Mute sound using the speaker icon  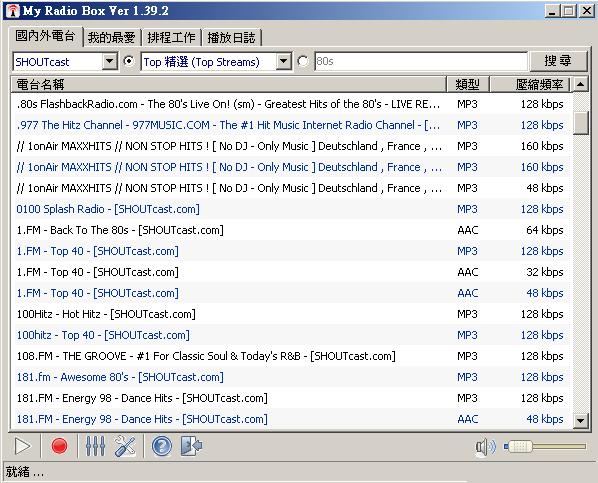tap(485, 447)
